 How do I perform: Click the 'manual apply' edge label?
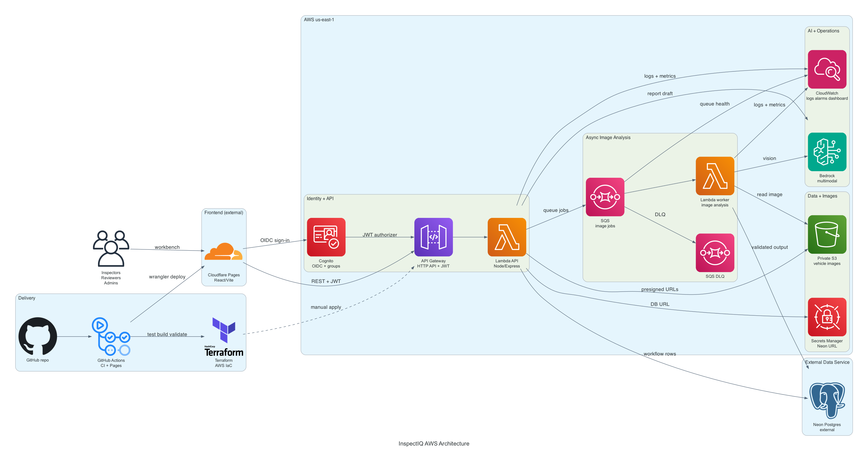pyautogui.click(x=326, y=307)
